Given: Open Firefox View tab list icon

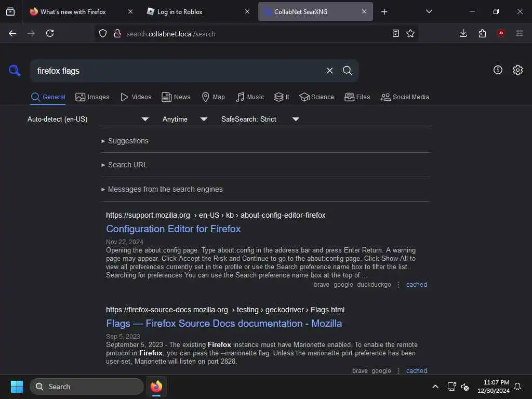Looking at the screenshot, I should pyautogui.click(x=10, y=11).
